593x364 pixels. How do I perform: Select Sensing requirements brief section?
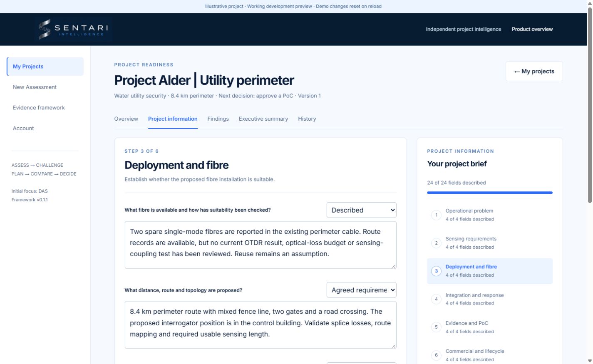click(489, 243)
